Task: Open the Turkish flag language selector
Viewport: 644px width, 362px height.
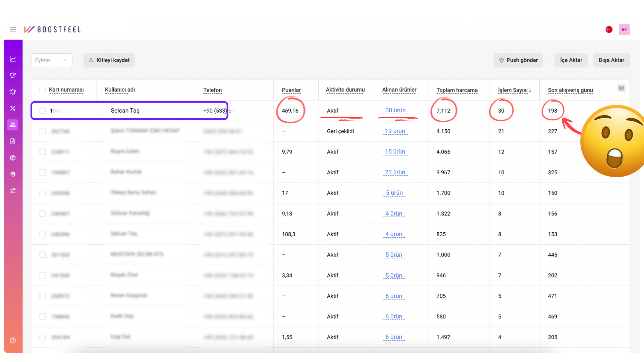Action: [609, 29]
